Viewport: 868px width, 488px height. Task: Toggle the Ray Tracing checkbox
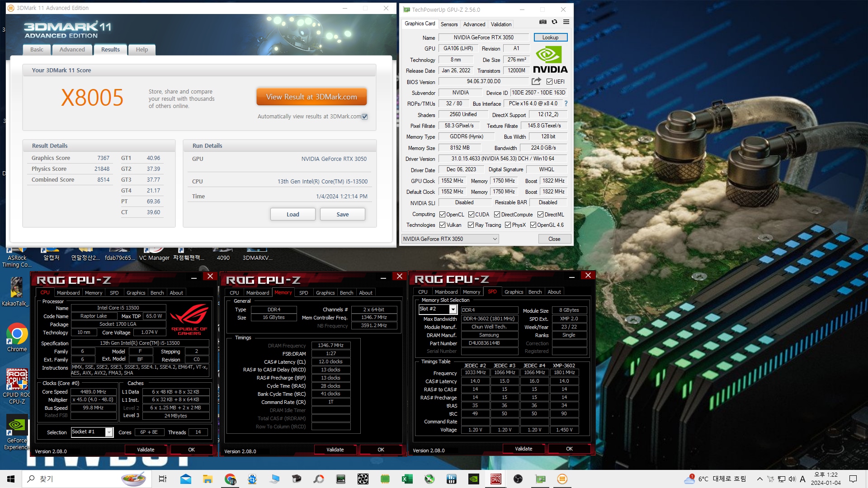(471, 225)
